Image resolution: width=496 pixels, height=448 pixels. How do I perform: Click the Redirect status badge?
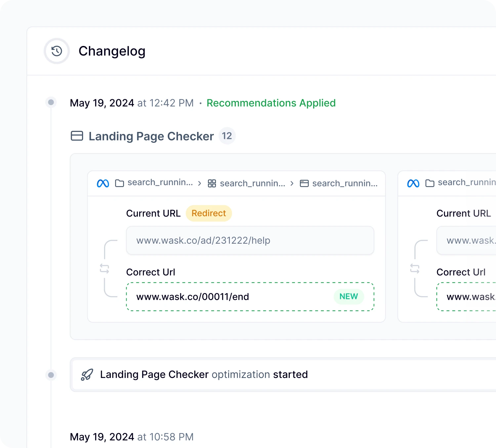click(209, 213)
